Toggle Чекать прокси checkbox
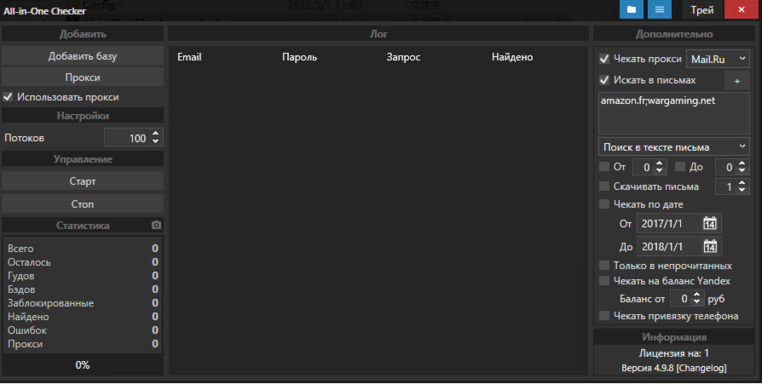Screen dimensions: 762x384 pos(604,59)
